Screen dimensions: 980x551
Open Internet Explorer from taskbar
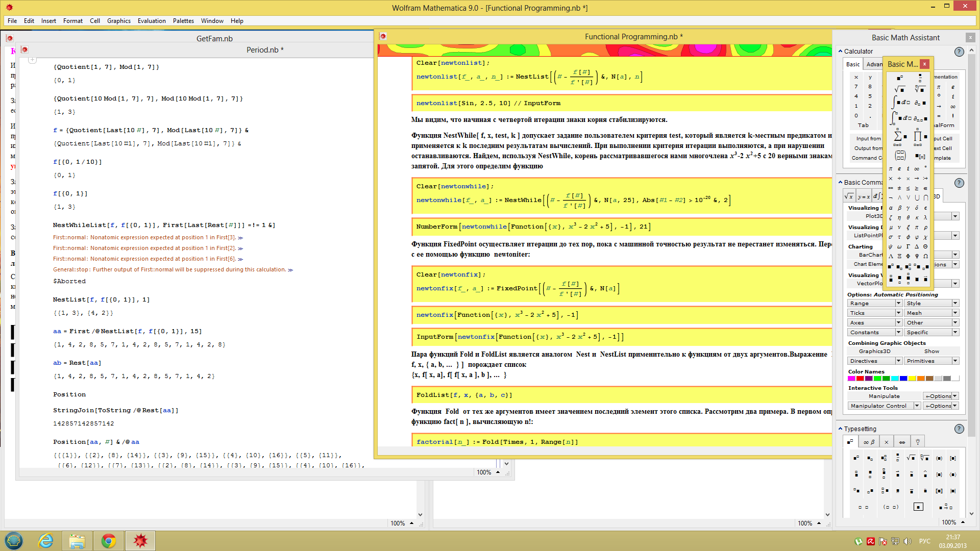pos(46,541)
